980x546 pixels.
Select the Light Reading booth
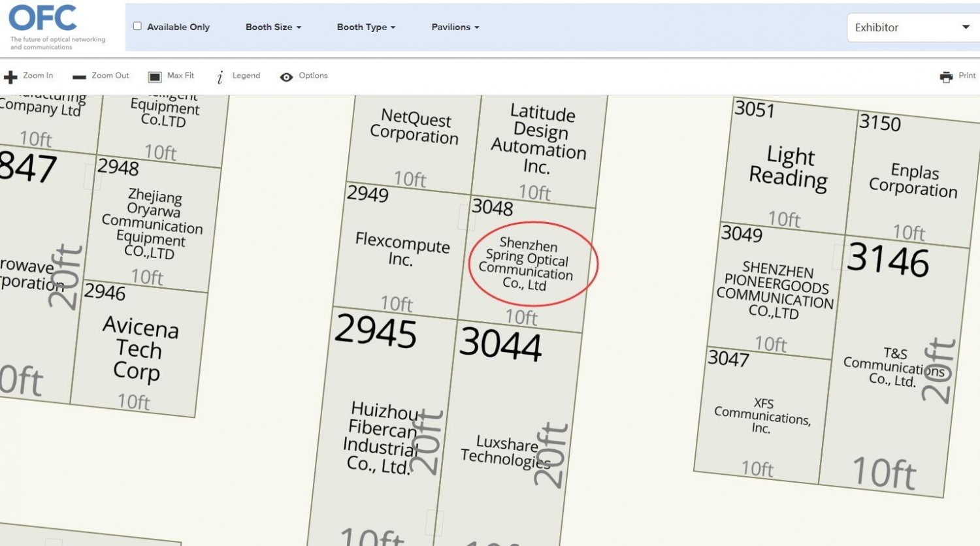(789, 167)
